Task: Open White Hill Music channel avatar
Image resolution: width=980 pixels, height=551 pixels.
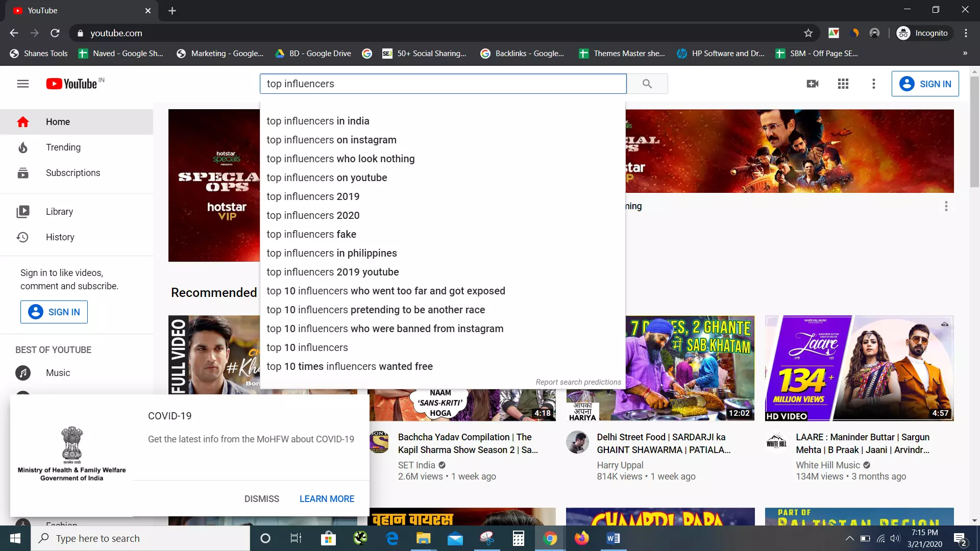Action: tap(776, 442)
